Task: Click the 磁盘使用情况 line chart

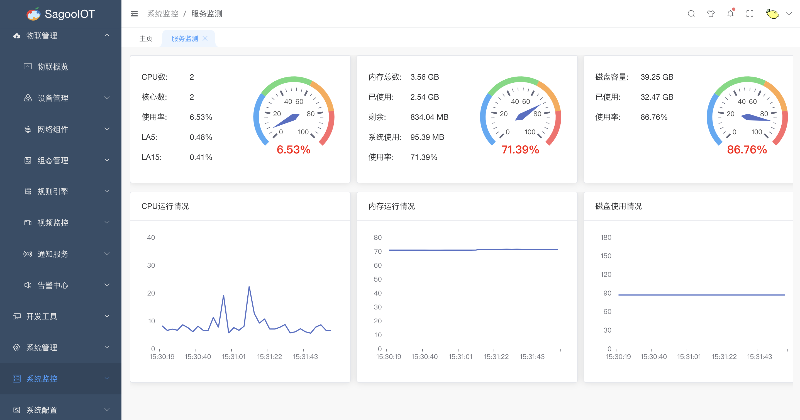Action: coord(693,297)
